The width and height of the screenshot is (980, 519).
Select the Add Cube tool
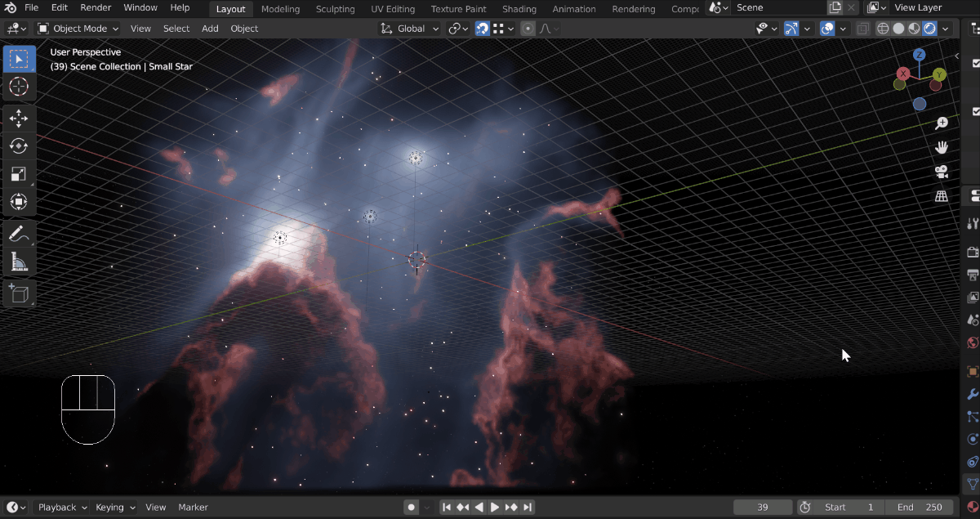[19, 293]
